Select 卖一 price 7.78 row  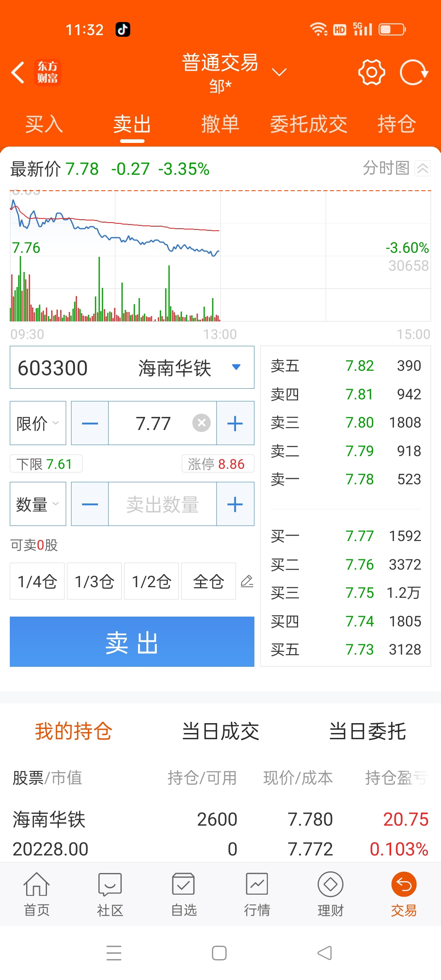coord(345,479)
